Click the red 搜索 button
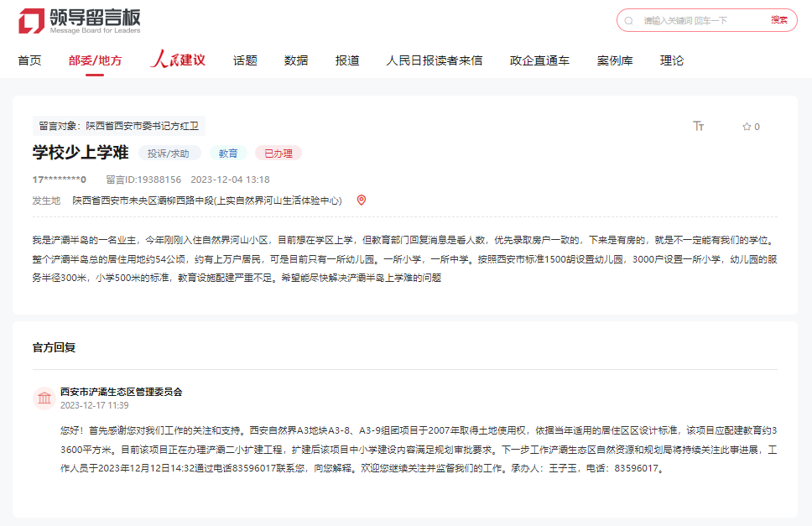This screenshot has width=812, height=526. tap(778, 19)
